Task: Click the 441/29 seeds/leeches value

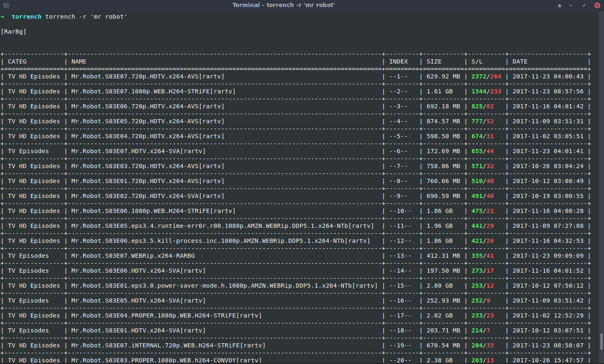Action: (483, 226)
